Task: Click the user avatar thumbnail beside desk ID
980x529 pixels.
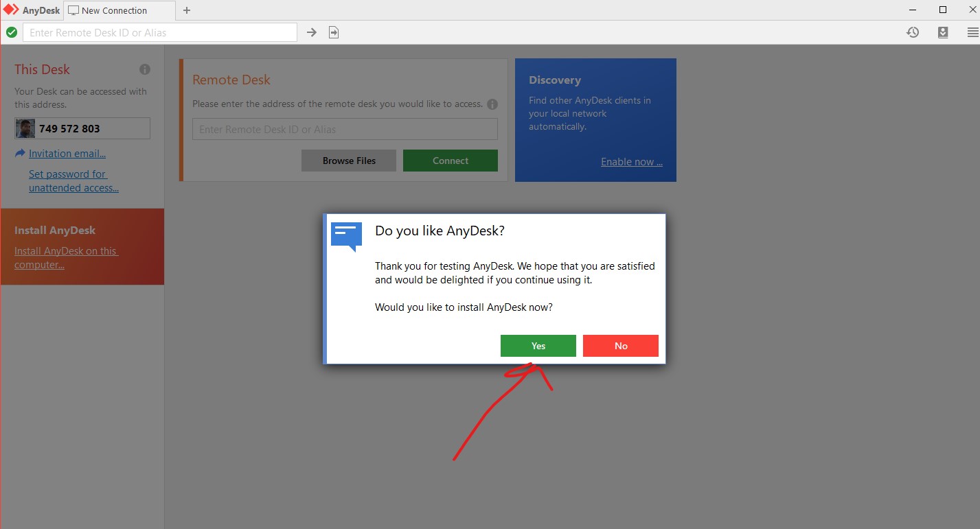Action: tap(25, 128)
